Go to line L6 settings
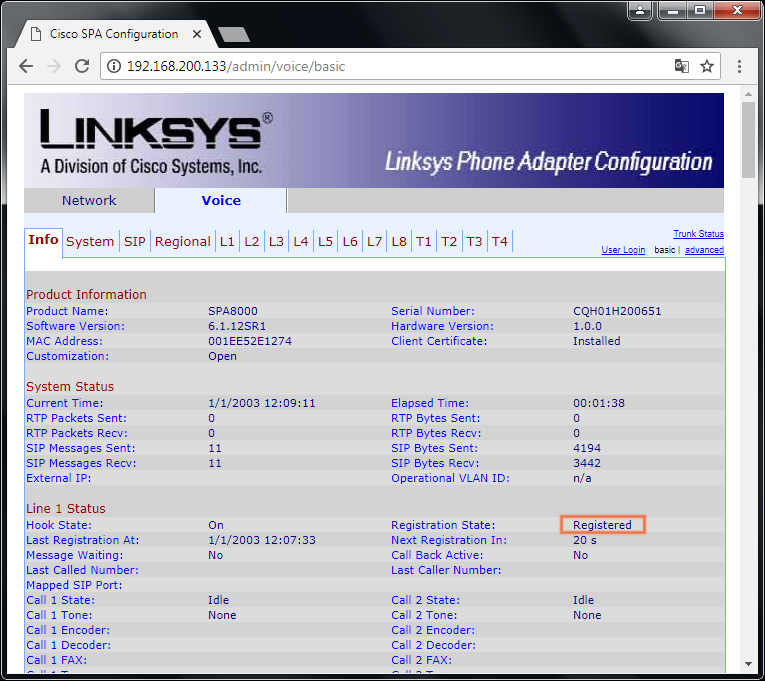The image size is (765, 681). (x=350, y=241)
